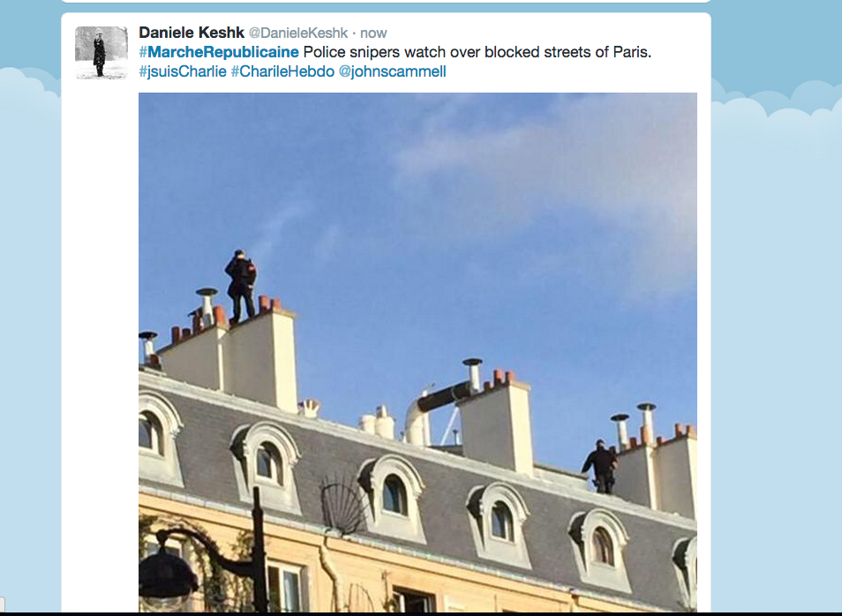Open Daniele Keshk's profile avatar
This screenshot has height=616, width=842.
(101, 53)
